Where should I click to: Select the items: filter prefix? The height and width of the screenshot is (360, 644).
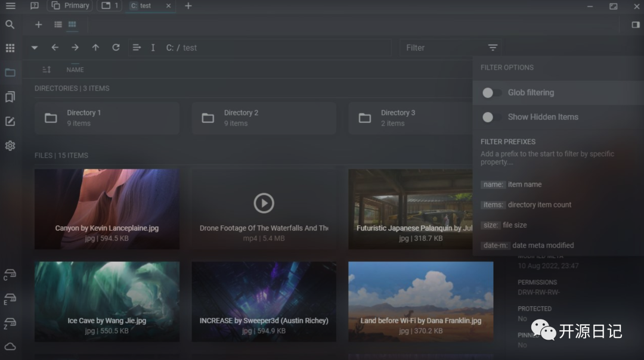tap(493, 205)
